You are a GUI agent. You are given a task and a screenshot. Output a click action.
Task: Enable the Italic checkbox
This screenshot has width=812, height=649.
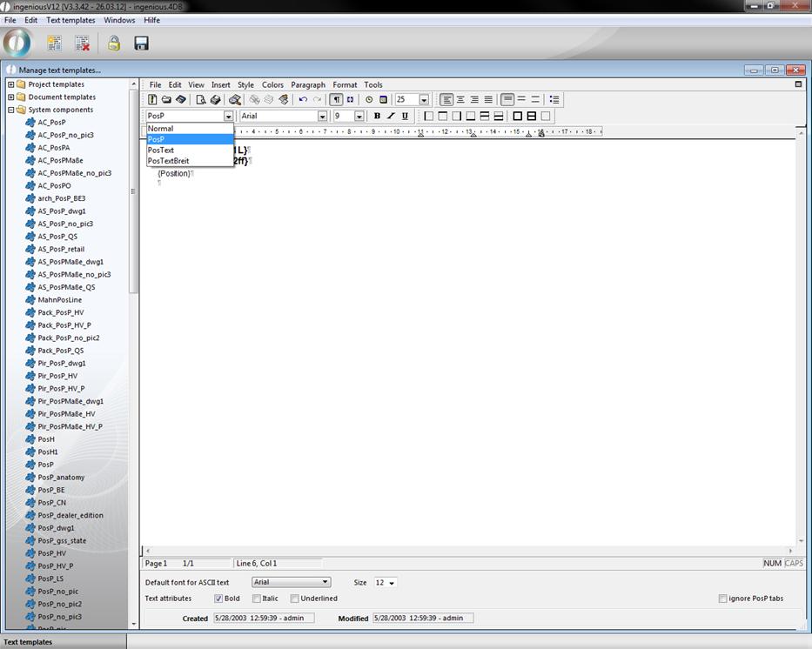pyautogui.click(x=257, y=599)
